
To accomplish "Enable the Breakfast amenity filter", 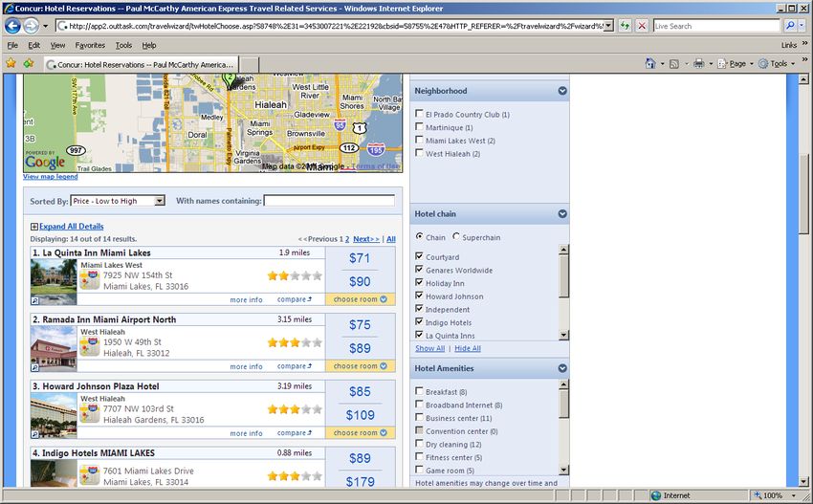I will tap(420, 391).
